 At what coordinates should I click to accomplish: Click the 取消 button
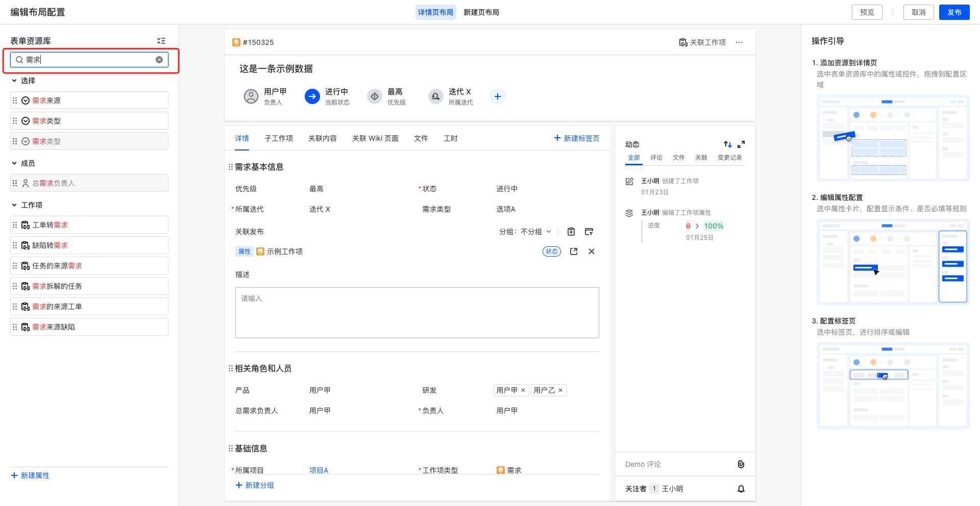[919, 12]
